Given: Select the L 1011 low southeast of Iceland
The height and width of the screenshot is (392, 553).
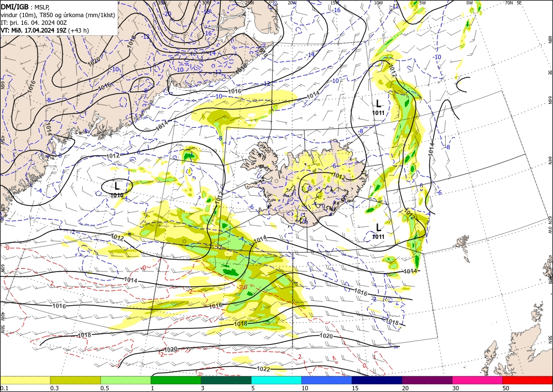Looking at the screenshot, I should pos(378,231).
